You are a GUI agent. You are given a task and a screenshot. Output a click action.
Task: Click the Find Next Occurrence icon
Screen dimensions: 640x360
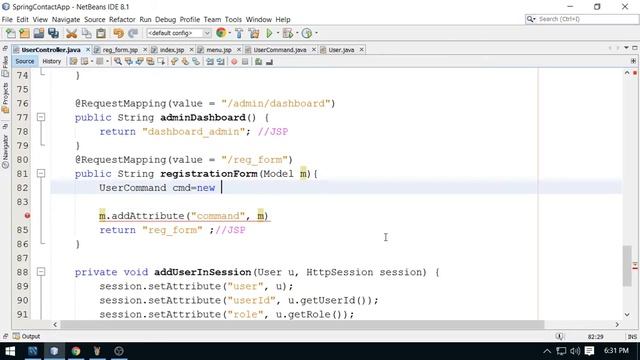click(x=140, y=62)
